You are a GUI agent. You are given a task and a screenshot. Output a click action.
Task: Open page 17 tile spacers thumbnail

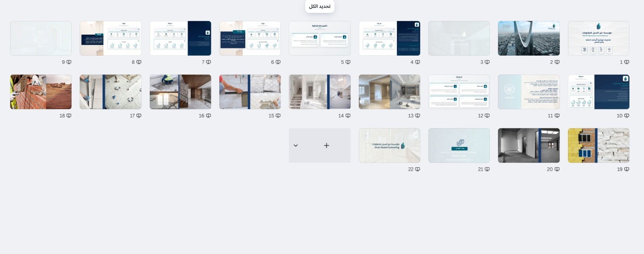(x=111, y=92)
